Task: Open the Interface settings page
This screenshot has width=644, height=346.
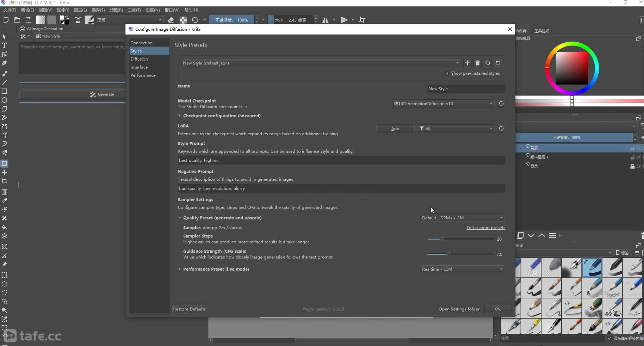Action: 149,67
